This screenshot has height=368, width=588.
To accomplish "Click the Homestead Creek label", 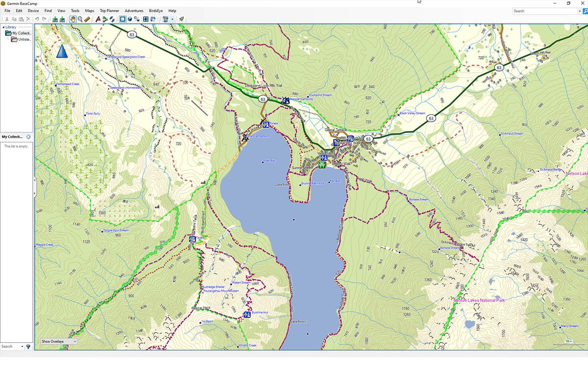I will 68,84.
